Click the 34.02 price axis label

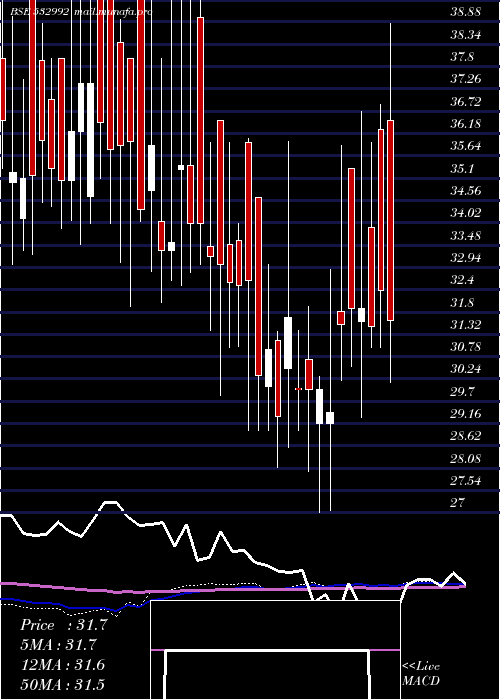(x=466, y=213)
